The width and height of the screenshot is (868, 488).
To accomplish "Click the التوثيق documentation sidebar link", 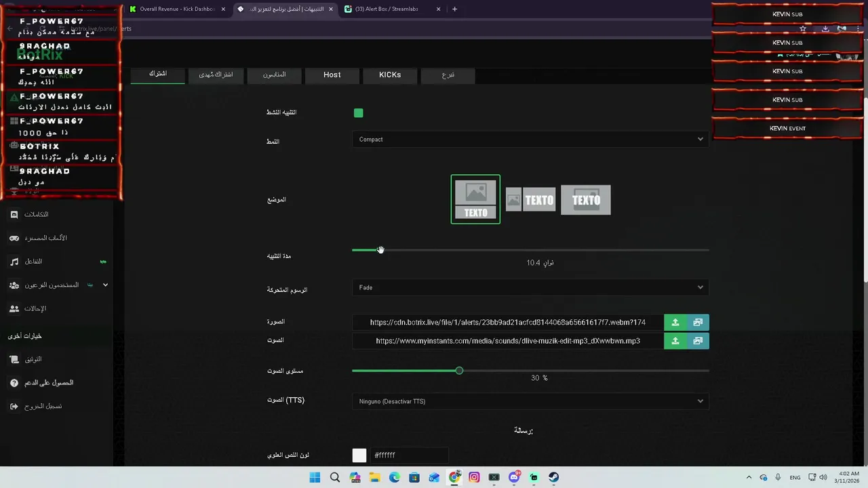I will [33, 359].
